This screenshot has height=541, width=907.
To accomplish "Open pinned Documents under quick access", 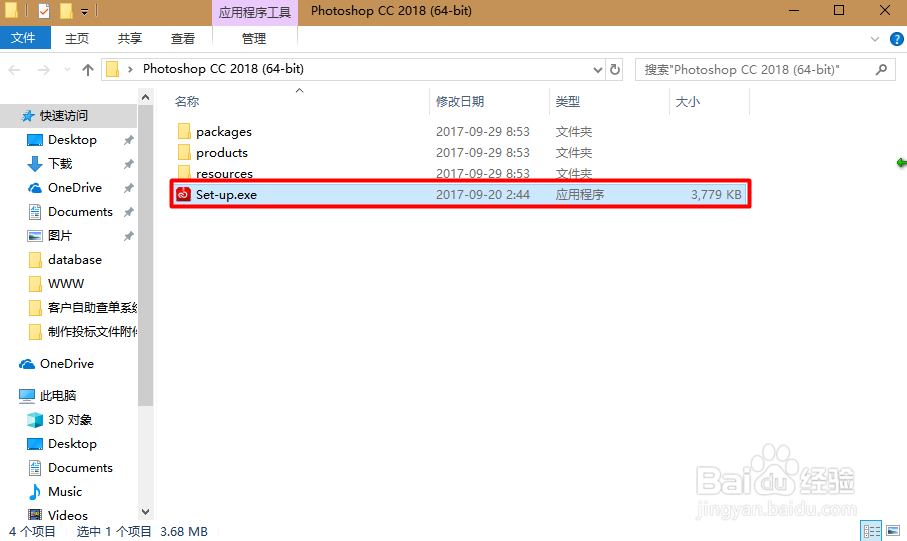I will (x=80, y=212).
